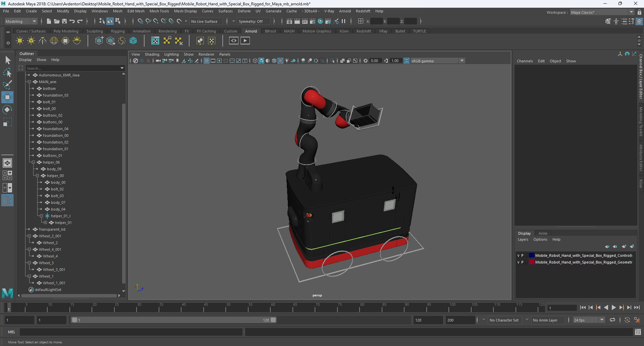Click the Redo arrow icon
The image size is (644, 346).
point(80,21)
